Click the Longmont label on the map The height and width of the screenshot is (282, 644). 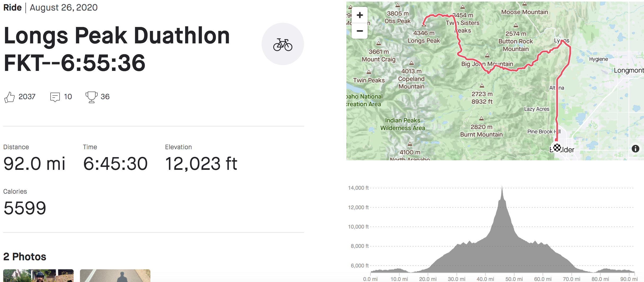click(628, 70)
